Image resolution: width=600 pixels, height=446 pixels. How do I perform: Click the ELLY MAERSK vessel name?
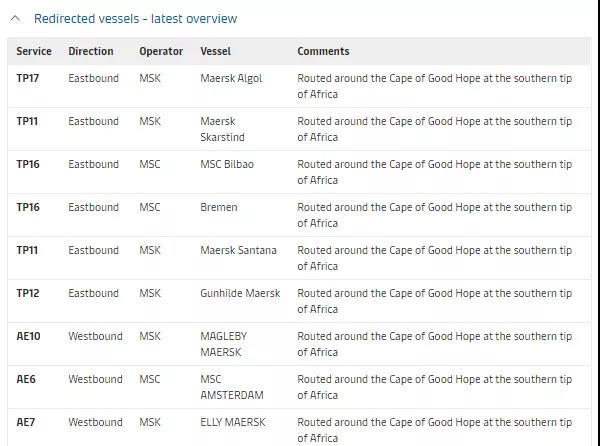pyautogui.click(x=233, y=422)
